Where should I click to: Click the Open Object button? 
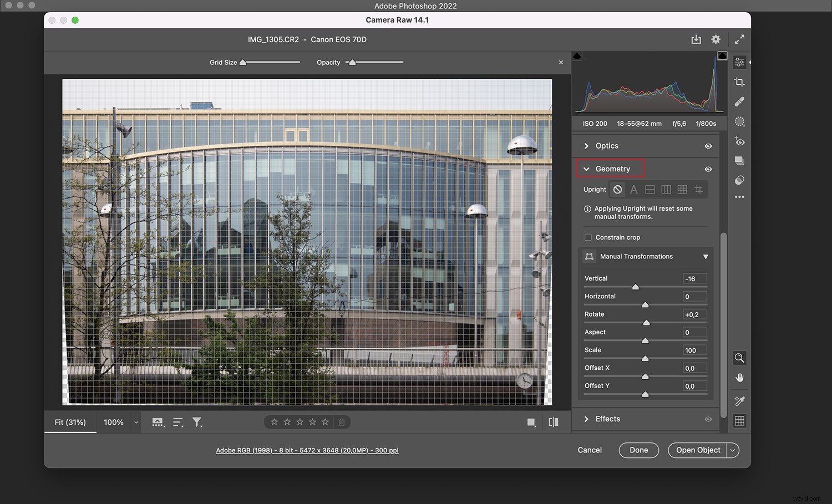698,450
